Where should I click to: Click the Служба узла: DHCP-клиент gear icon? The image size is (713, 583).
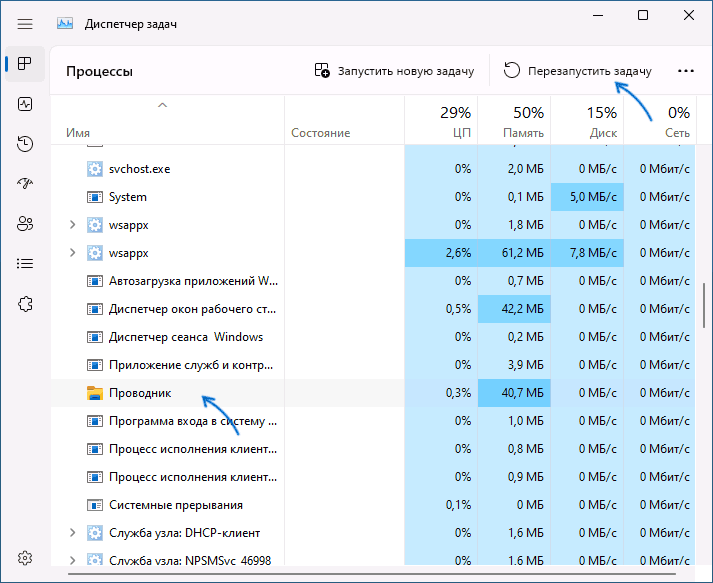[95, 533]
